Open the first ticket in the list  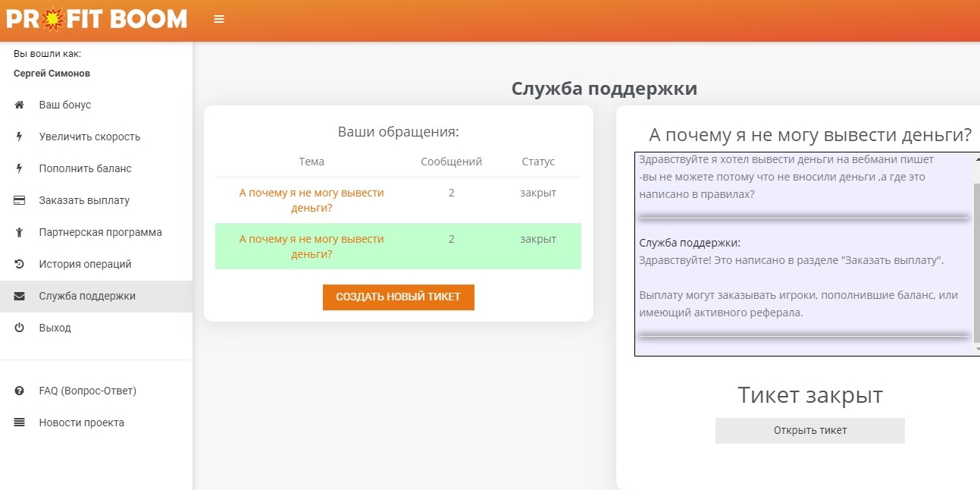[312, 200]
